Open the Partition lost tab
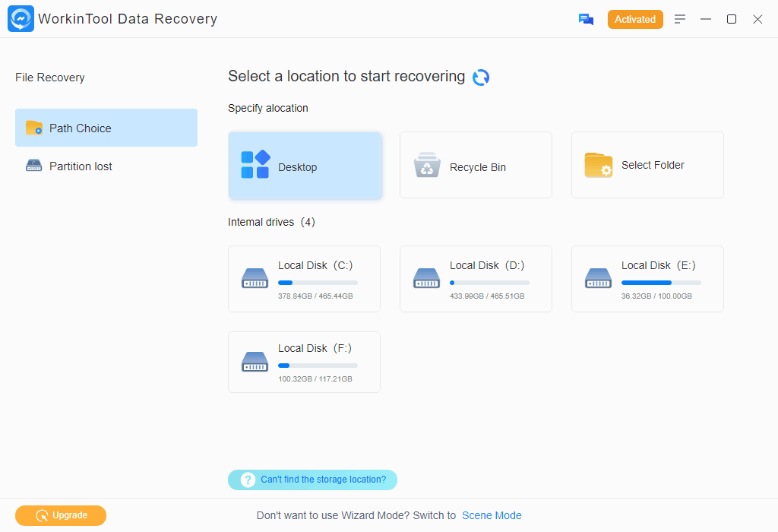 [81, 166]
